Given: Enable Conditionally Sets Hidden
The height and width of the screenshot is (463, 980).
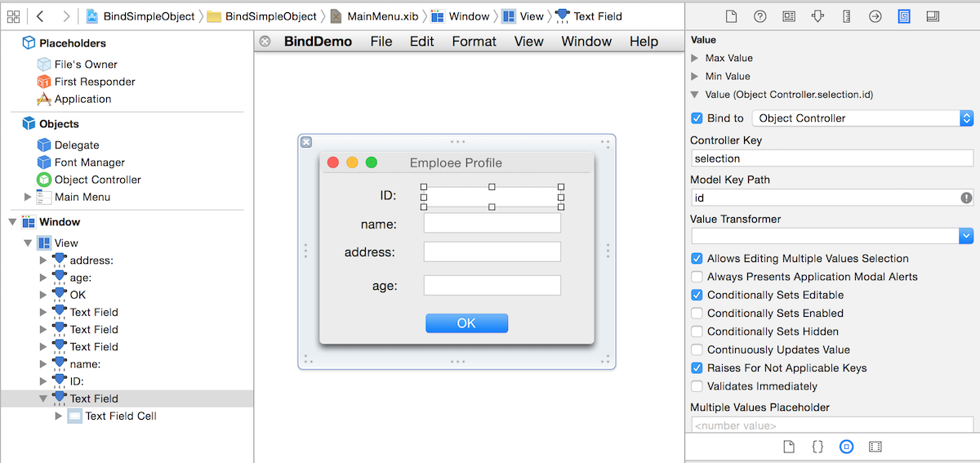Looking at the screenshot, I should (697, 331).
